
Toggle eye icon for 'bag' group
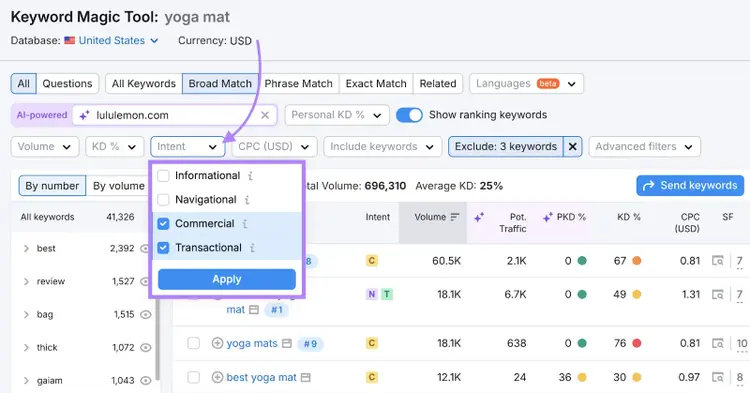coord(145,315)
